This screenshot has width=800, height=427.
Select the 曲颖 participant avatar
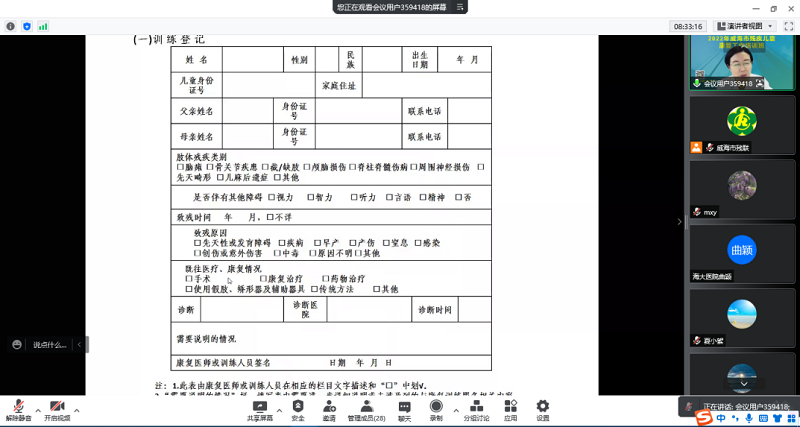pos(741,249)
